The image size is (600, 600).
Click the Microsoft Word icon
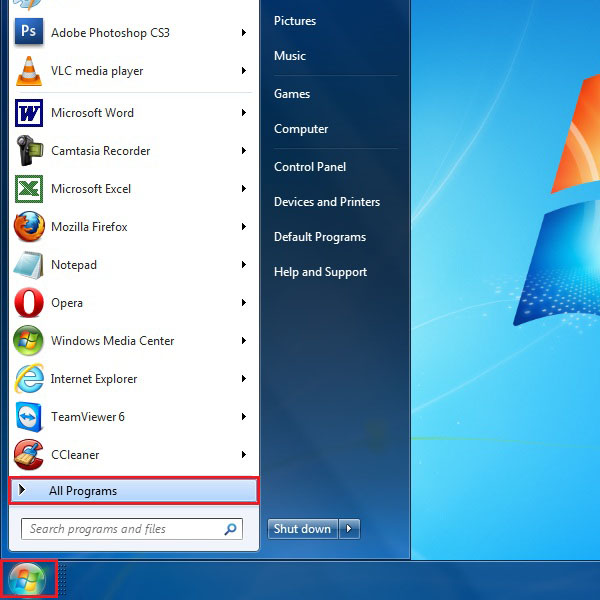(x=29, y=113)
